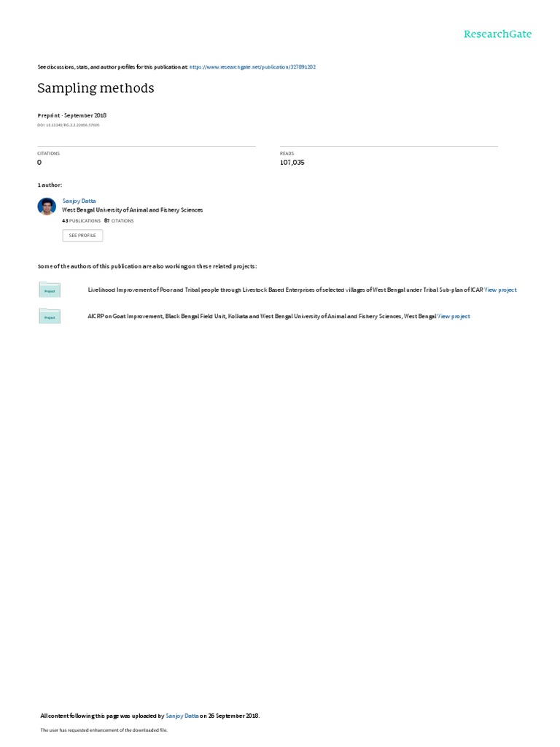The height and width of the screenshot is (747, 560).
Task: Click the DOI text under Preprint date
Action: (x=69, y=125)
